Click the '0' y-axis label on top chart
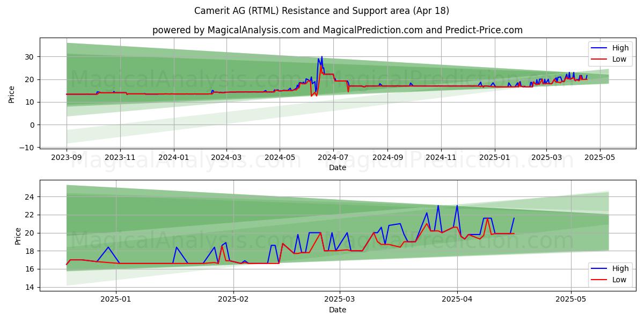This screenshot has height=322, width=644. (x=32, y=125)
